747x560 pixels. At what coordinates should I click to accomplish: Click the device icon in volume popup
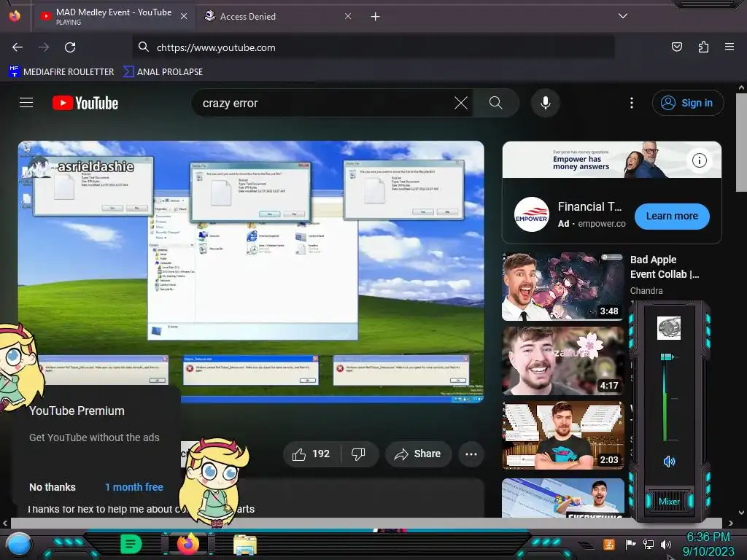pyautogui.click(x=669, y=327)
